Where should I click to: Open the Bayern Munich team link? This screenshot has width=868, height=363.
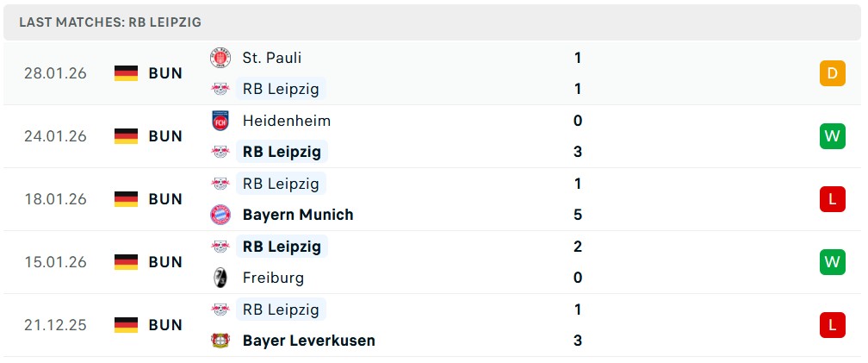[298, 215]
